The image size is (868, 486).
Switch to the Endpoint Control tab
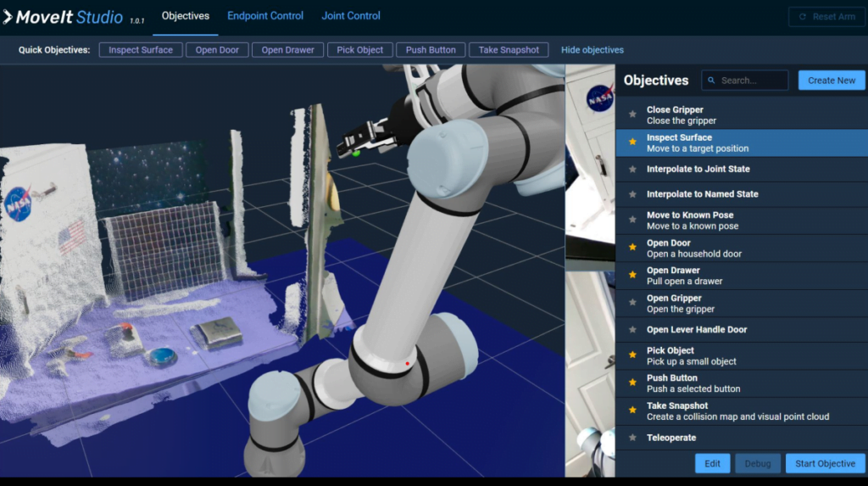[x=265, y=16]
